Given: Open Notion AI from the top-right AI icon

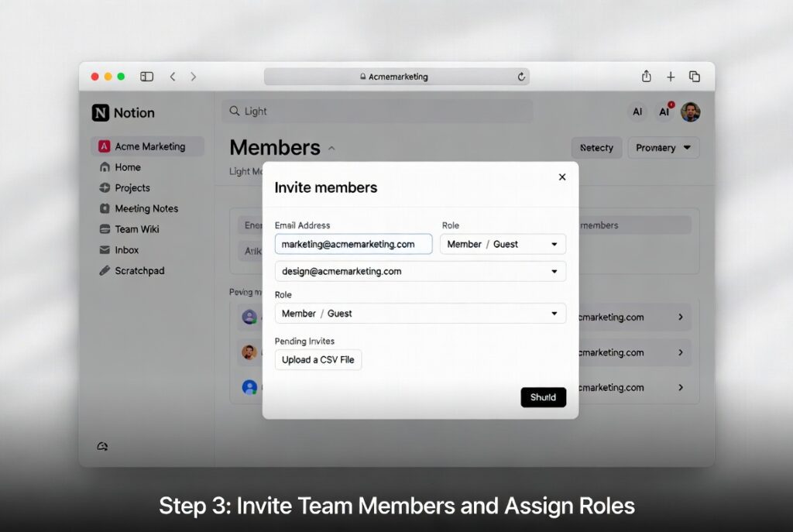Looking at the screenshot, I should tap(664, 112).
